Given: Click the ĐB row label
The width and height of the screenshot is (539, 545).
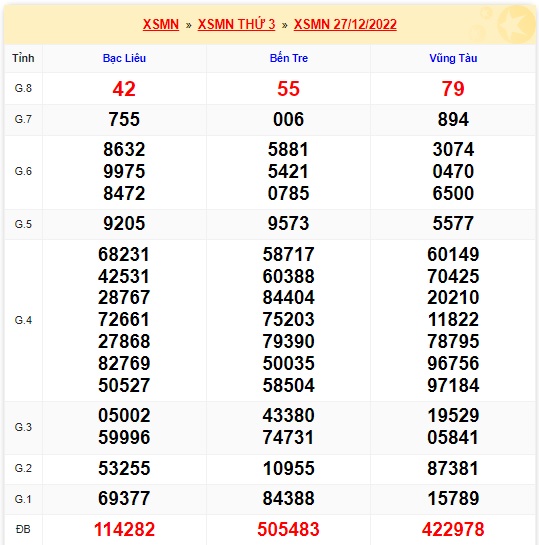Looking at the screenshot, I should click(23, 529).
